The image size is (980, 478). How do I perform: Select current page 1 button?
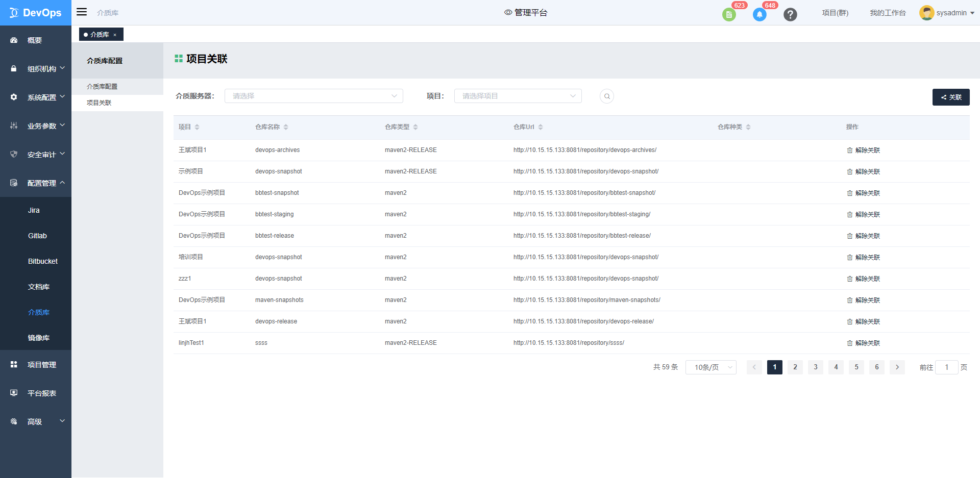pyautogui.click(x=775, y=367)
